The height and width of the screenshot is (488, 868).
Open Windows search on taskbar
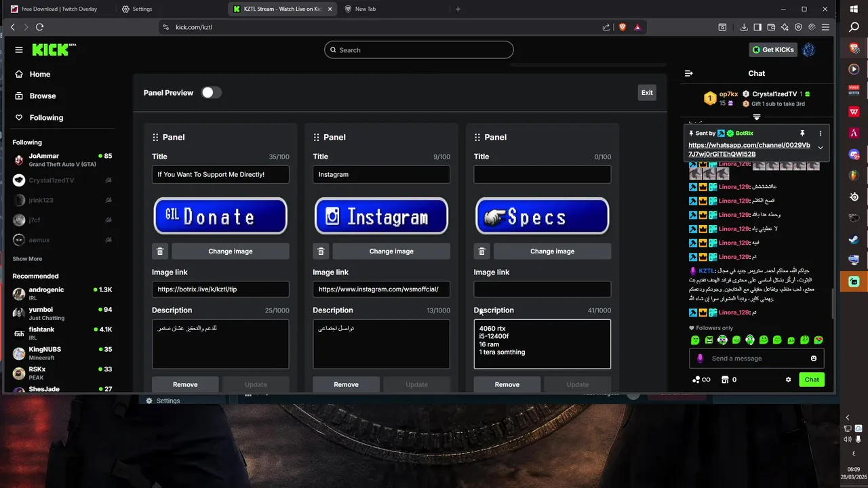[x=854, y=28]
